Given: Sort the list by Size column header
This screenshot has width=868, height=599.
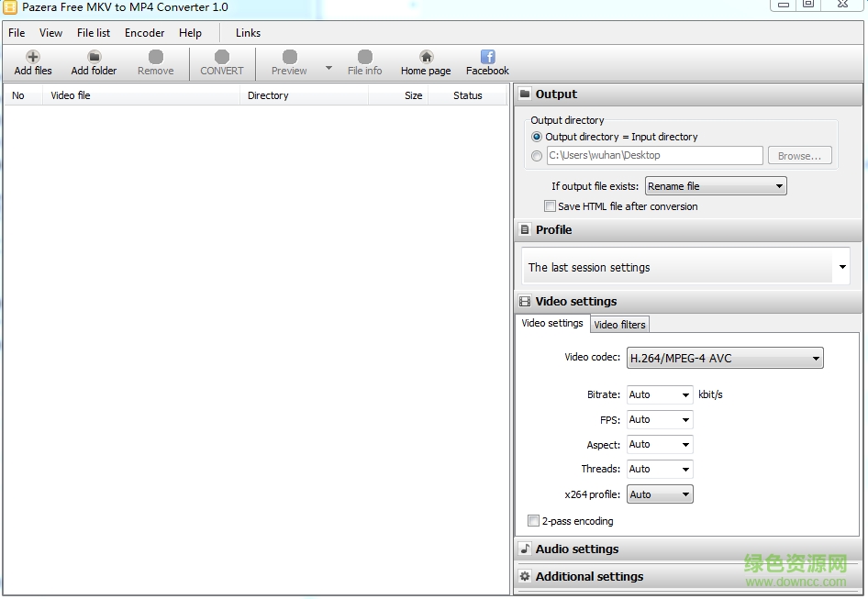Looking at the screenshot, I should pos(413,95).
